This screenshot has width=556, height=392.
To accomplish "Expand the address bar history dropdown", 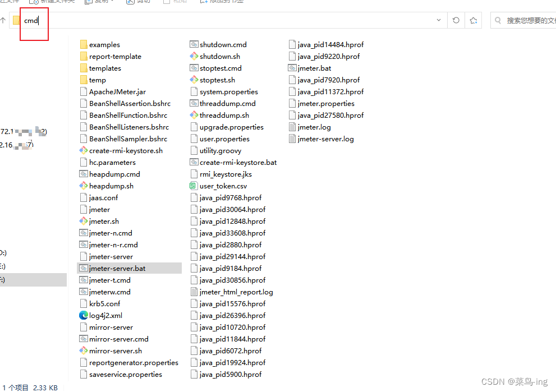I will (439, 20).
